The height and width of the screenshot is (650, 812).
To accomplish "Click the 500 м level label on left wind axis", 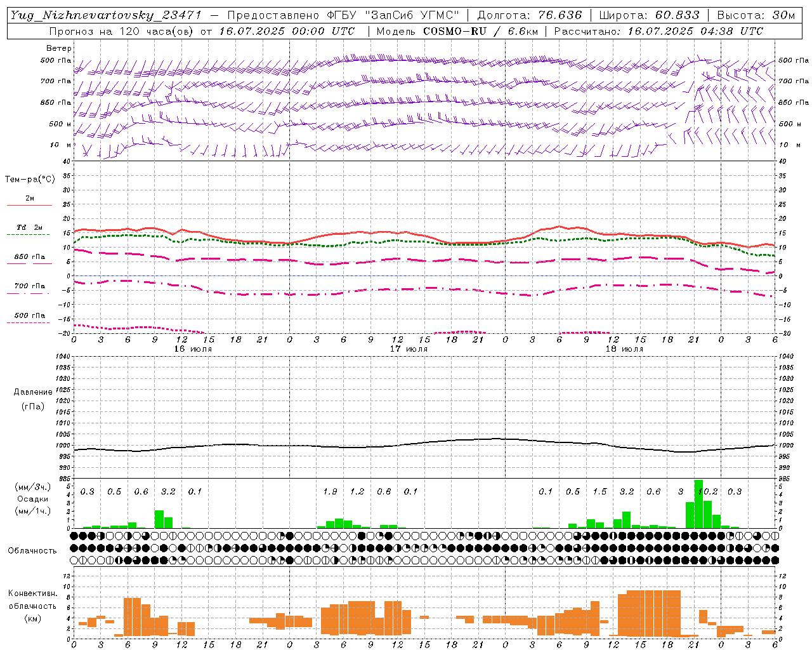I will [60, 124].
